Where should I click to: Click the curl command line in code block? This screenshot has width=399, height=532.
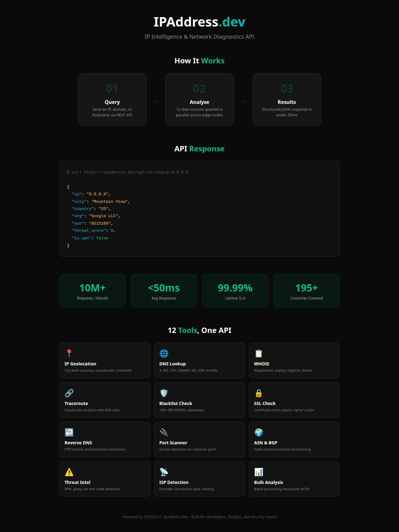pyautogui.click(x=128, y=172)
